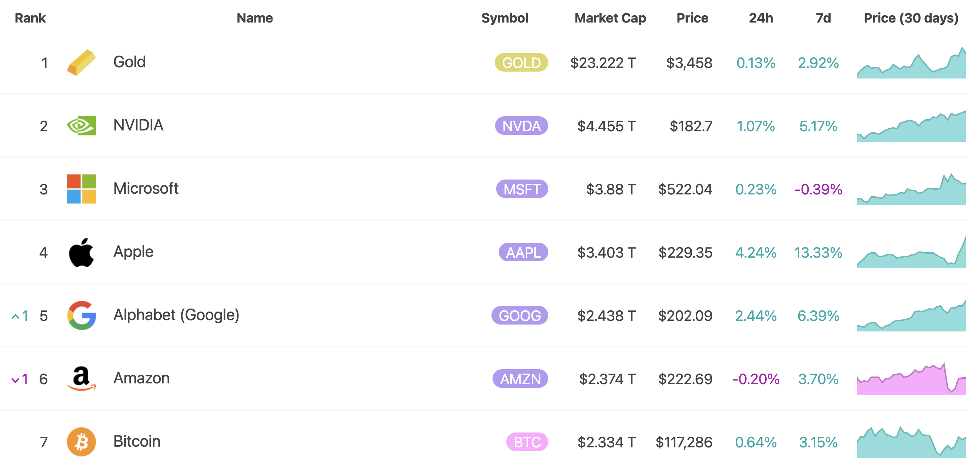Click NVIDIA market cap $4.455 T
Screen dimensions: 980x471
[606, 126]
